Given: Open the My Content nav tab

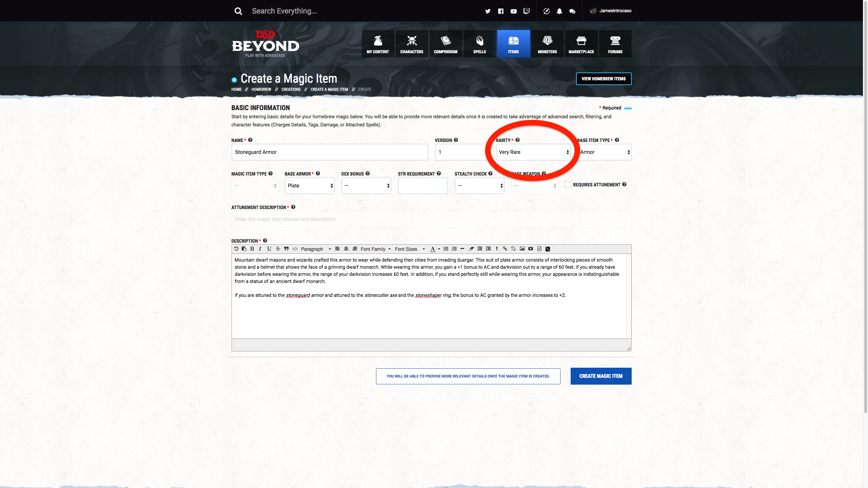Looking at the screenshot, I should (x=378, y=44).
